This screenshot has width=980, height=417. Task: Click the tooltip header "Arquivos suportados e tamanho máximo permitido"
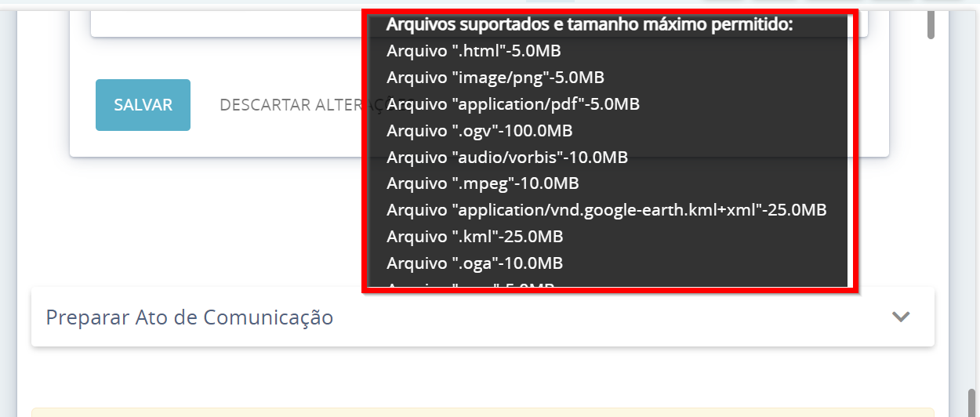590,24
